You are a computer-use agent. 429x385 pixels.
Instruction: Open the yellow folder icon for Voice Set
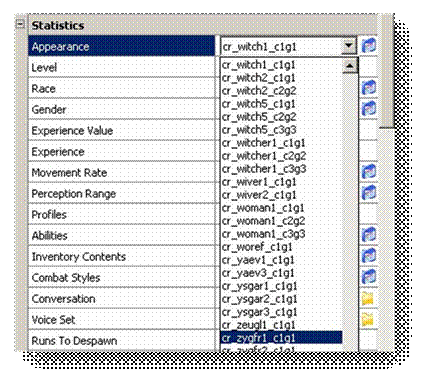point(368,319)
